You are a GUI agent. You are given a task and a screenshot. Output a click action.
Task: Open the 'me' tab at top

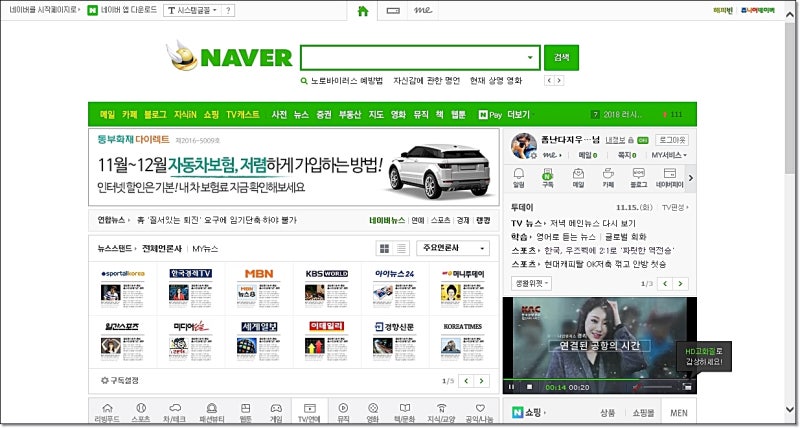[423, 11]
